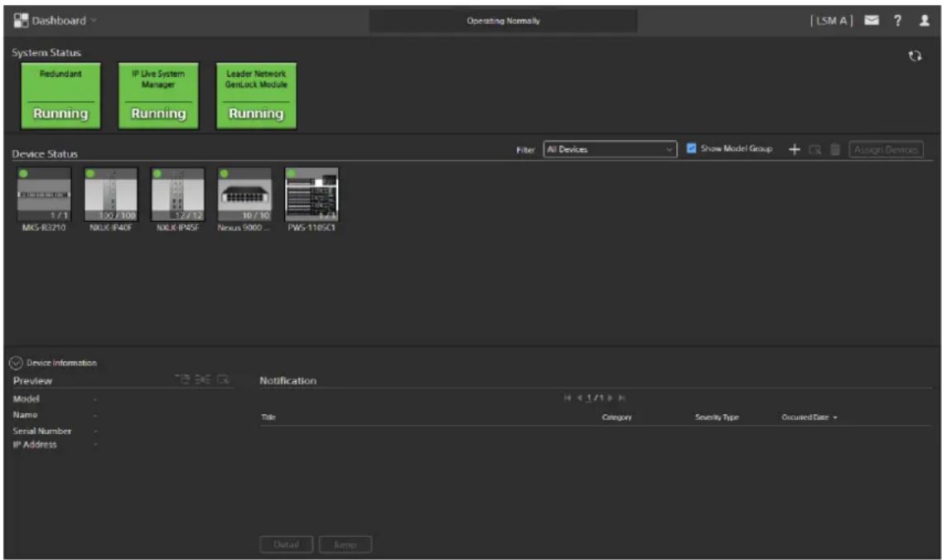Sort notifications by Title column
The image size is (942, 560).
(268, 417)
